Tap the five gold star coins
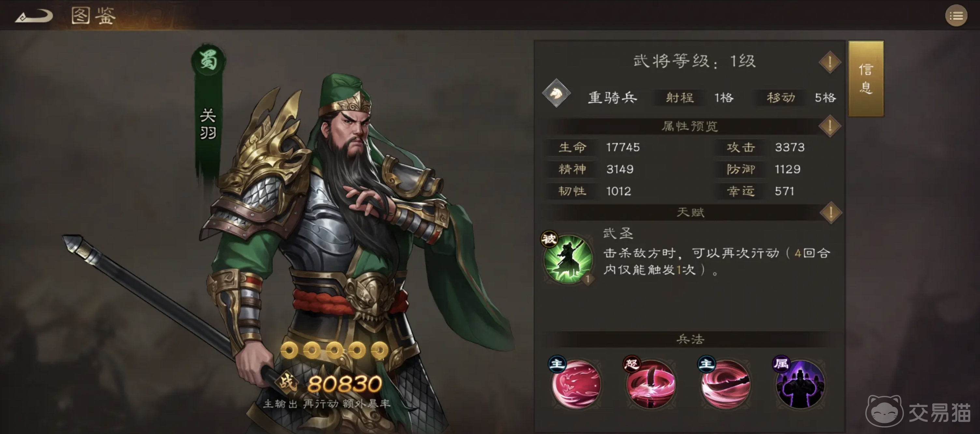Image resolution: width=980 pixels, height=434 pixels. pyautogui.click(x=334, y=350)
